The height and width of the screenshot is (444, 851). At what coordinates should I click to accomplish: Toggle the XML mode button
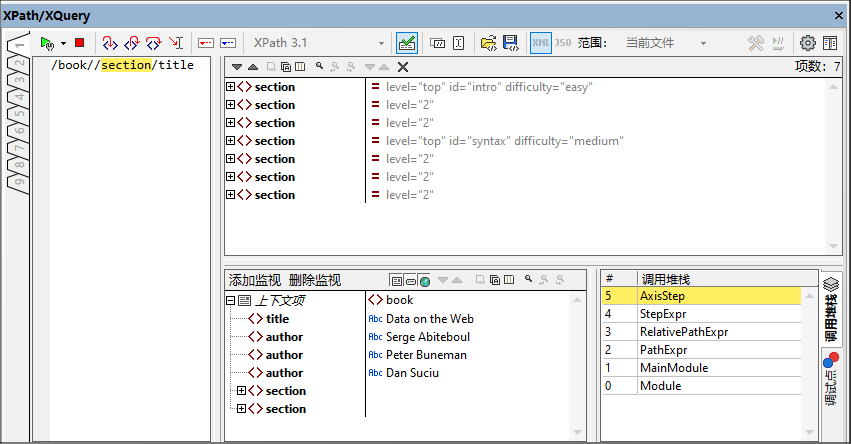541,43
